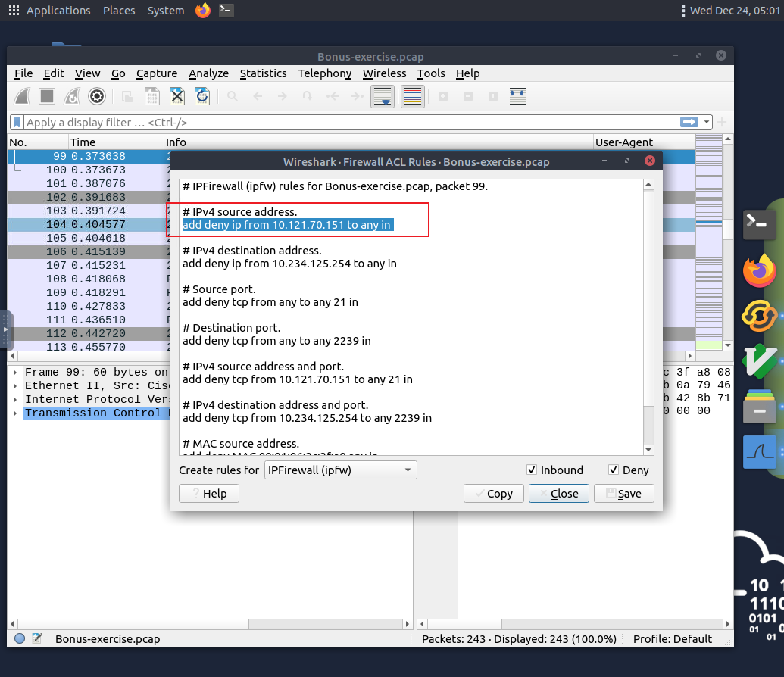Stop capturing packets in the toolbar
This screenshot has width=784, height=677.
47,96
